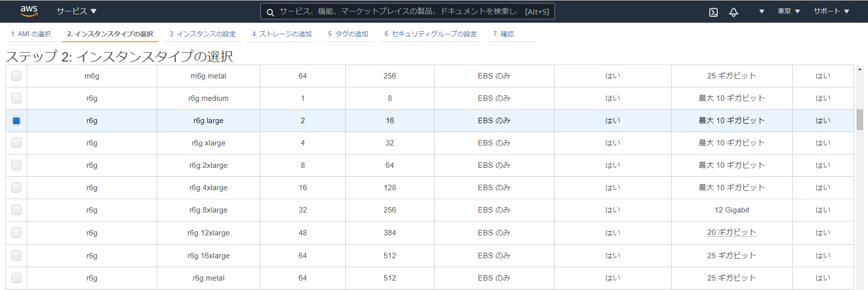Screen dimensions: 868x290
Task: Check the r6g.8xlarge row checkbox
Action: 16,210
